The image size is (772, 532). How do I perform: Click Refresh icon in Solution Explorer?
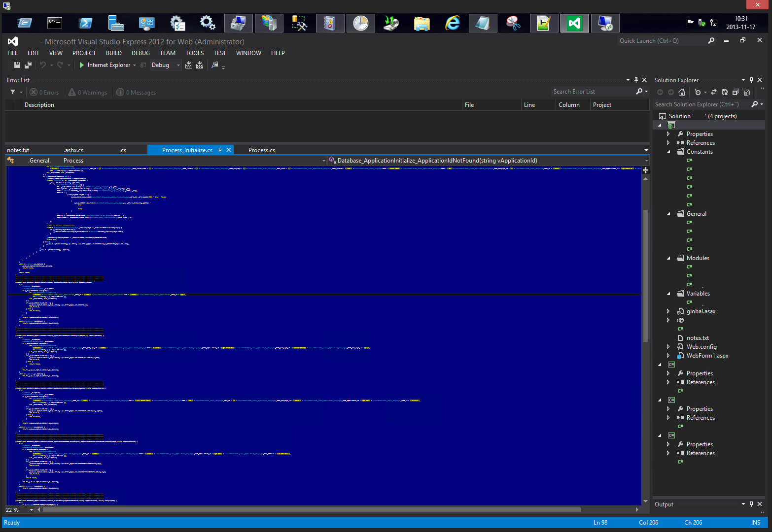[x=725, y=92]
